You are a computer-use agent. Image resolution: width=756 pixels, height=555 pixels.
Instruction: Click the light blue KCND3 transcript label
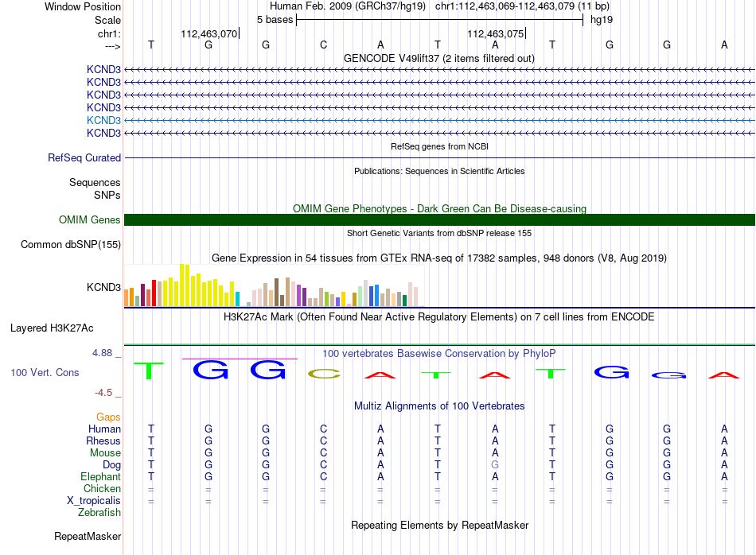[103, 120]
